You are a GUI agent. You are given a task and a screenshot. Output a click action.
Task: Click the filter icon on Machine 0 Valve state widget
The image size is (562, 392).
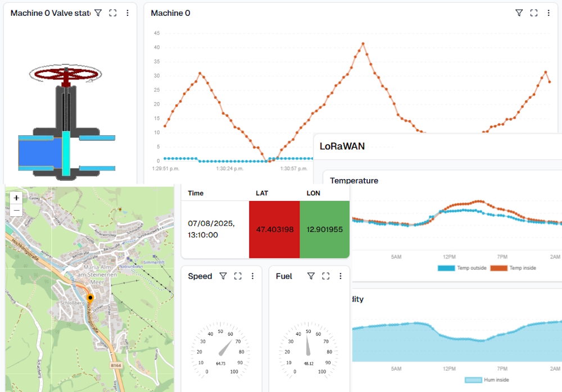tap(98, 12)
